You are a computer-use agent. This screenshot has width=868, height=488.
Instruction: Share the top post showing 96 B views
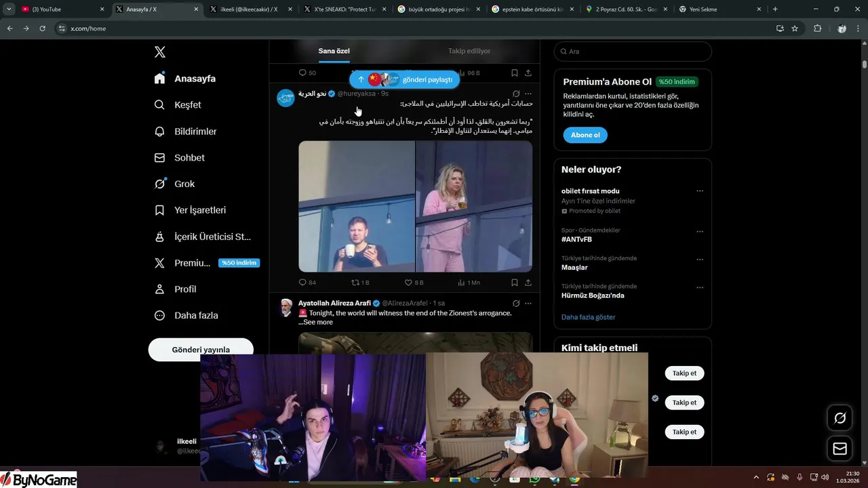click(x=528, y=73)
